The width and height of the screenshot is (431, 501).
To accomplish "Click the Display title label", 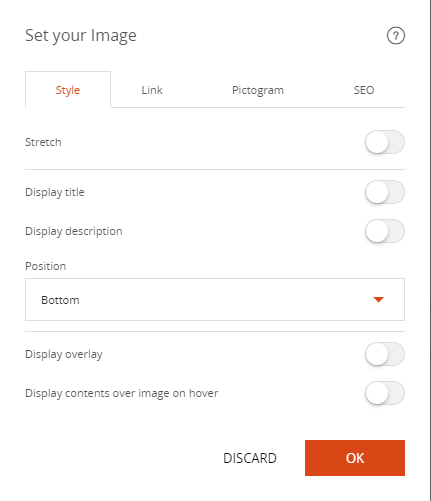I will [x=55, y=192].
